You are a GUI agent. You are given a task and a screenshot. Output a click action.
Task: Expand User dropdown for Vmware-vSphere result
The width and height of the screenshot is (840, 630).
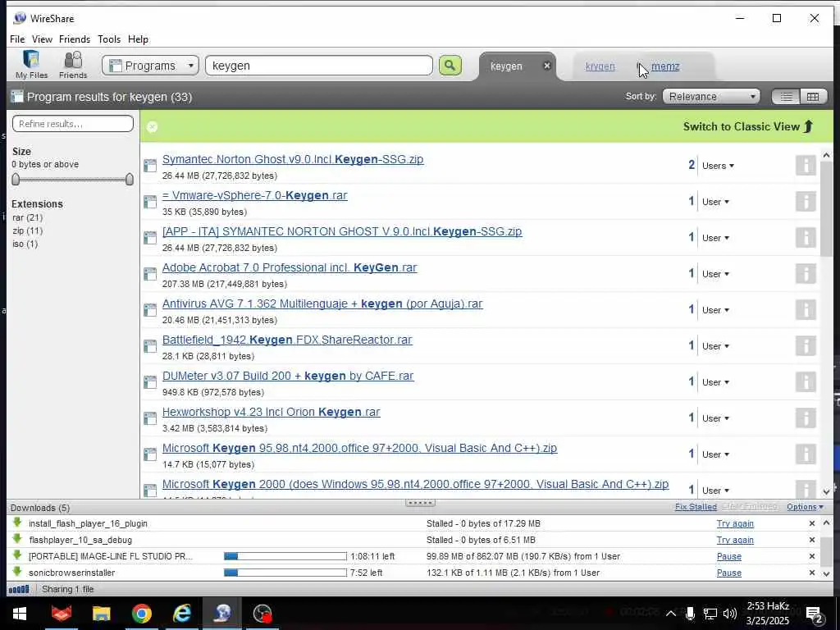pos(715,202)
